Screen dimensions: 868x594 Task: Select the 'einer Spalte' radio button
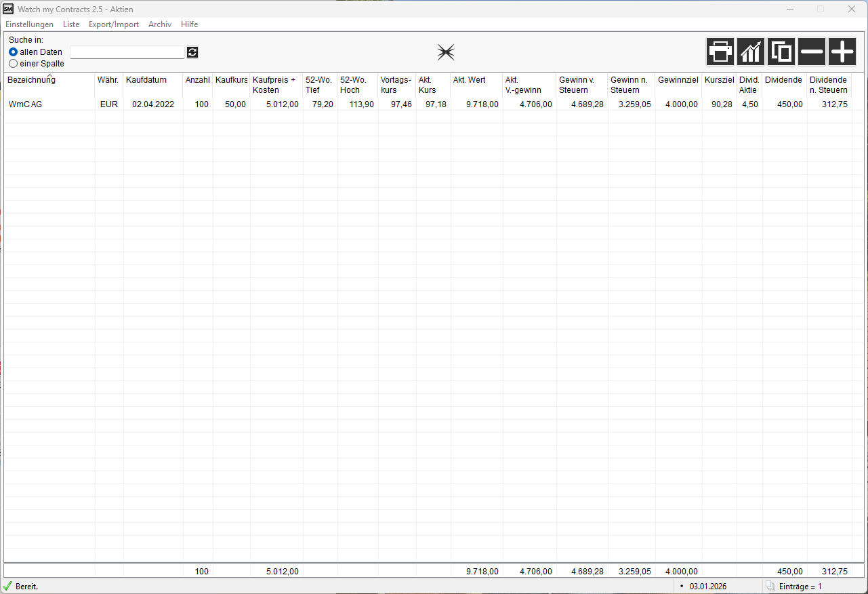pos(14,64)
